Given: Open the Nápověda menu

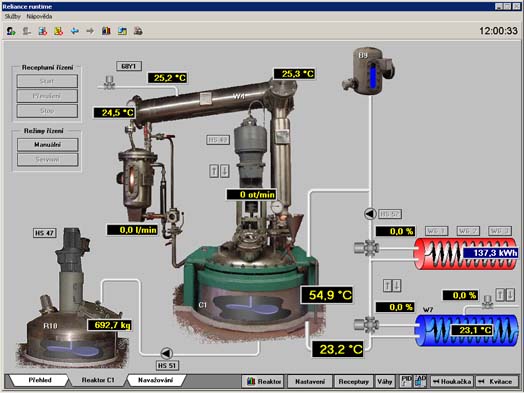Looking at the screenshot, I should click(39, 16).
